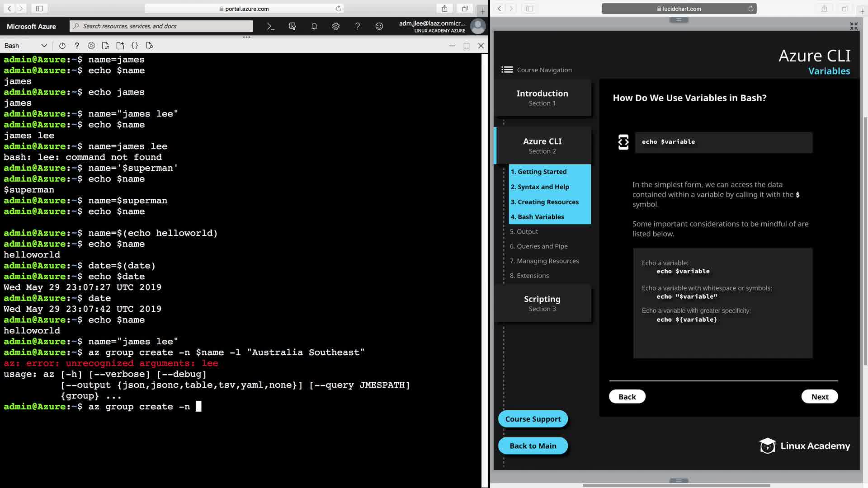868x488 pixels.
Task: Send feedback via smiley icon
Action: click(379, 26)
